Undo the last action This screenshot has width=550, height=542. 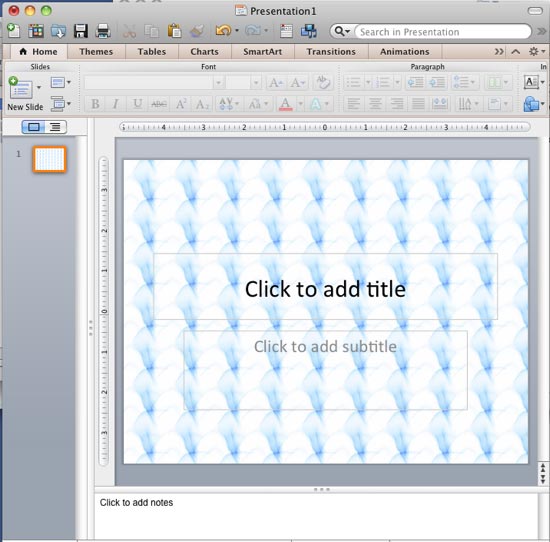point(223,31)
